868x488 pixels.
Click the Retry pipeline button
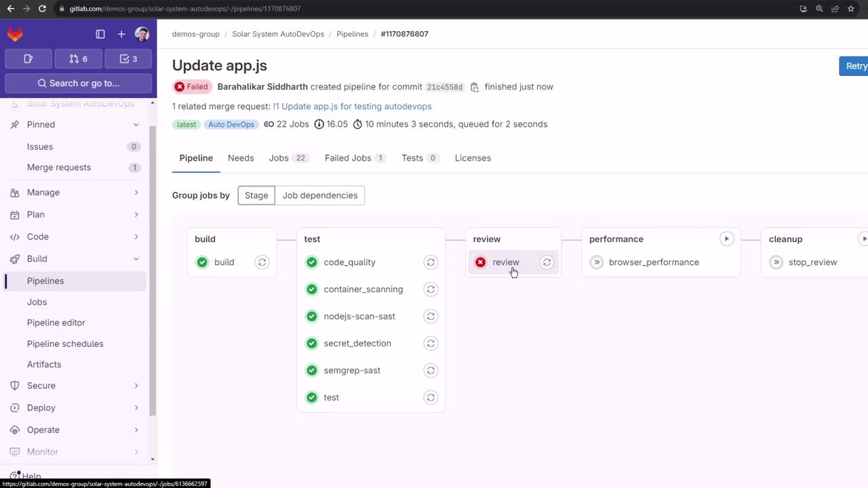coord(854,66)
